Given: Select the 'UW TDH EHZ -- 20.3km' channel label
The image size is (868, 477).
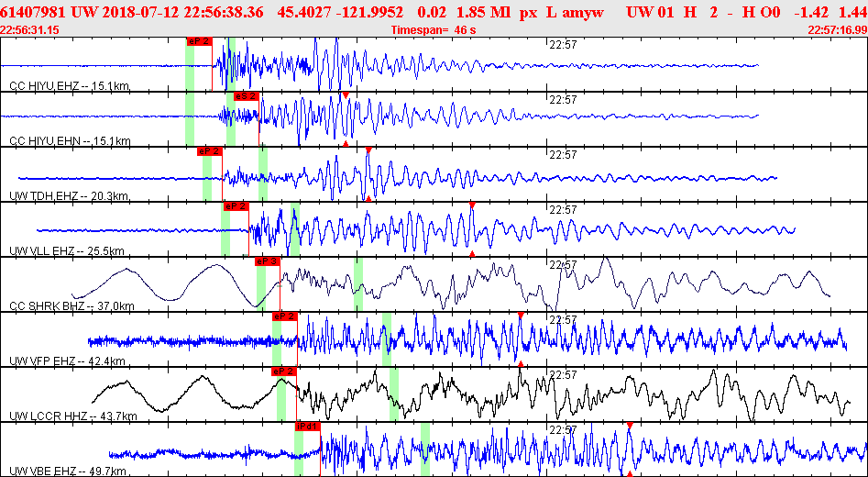Looking at the screenshot, I should tap(71, 196).
